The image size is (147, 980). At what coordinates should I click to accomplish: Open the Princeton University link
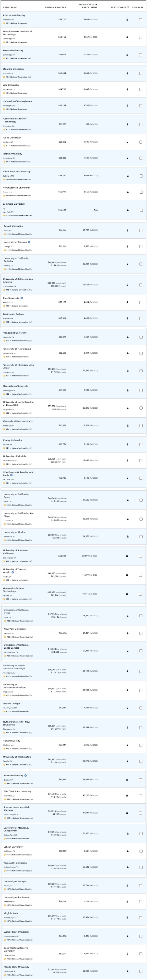pos(14,15)
